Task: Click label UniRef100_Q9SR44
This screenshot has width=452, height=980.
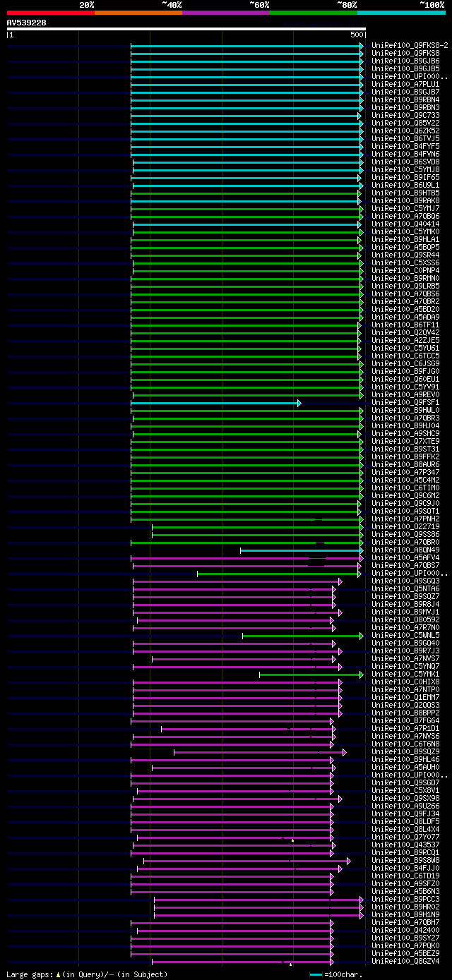Action: (405, 255)
